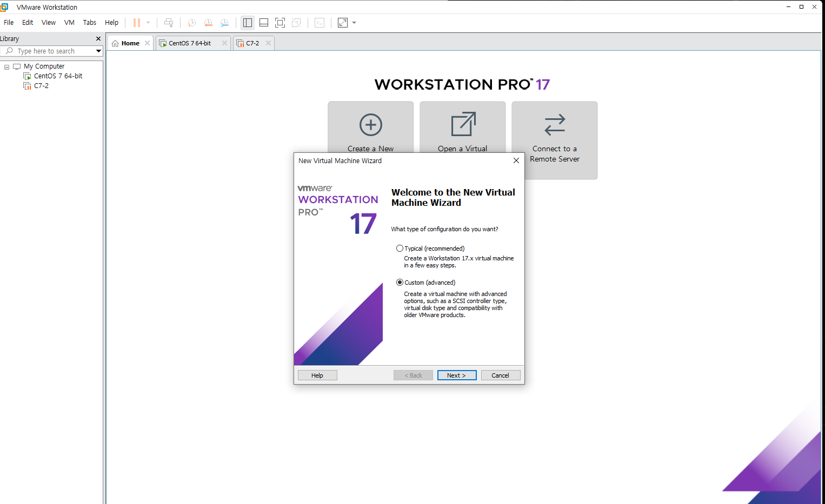The width and height of the screenshot is (825, 504).
Task: Click the Send Ctrl+Alt+Del toolbar icon
Action: (x=169, y=23)
